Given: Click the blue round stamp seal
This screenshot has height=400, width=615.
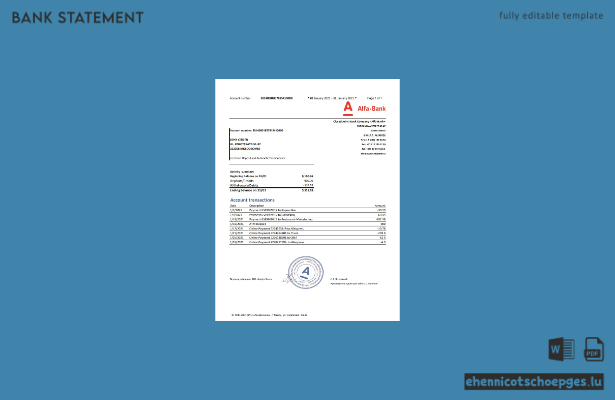Looking at the screenshot, I should 306,273.
